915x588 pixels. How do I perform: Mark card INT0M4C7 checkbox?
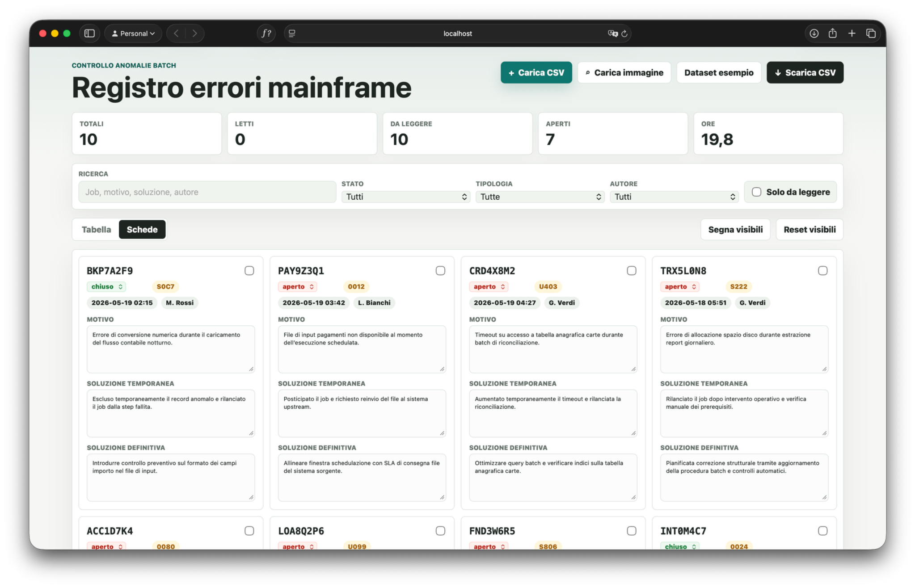(x=823, y=531)
